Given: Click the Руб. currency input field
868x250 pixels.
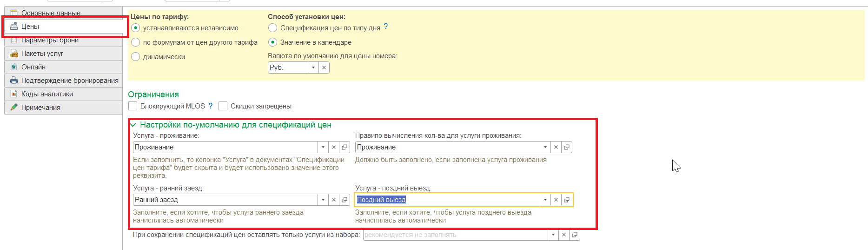Looking at the screenshot, I should click(x=288, y=68).
